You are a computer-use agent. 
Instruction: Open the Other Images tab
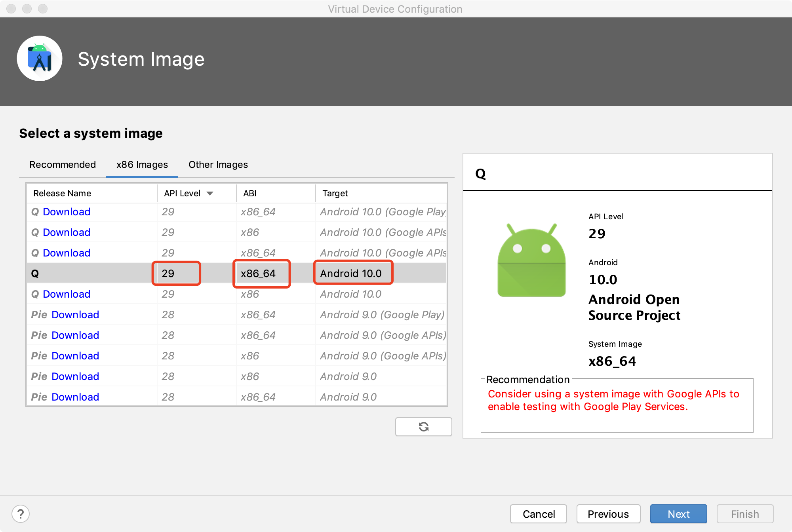(218, 164)
